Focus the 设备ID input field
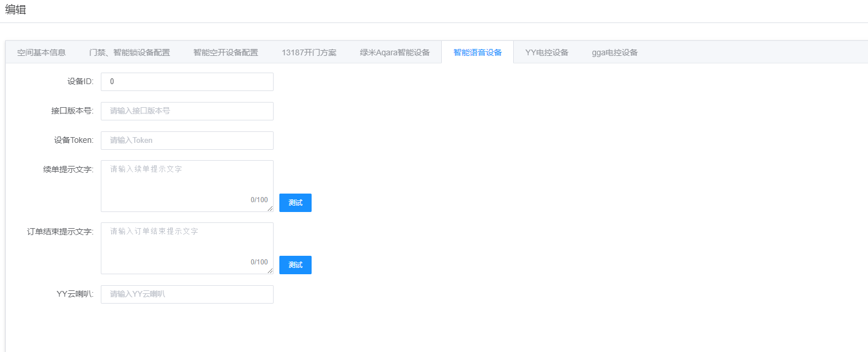 [x=187, y=82]
